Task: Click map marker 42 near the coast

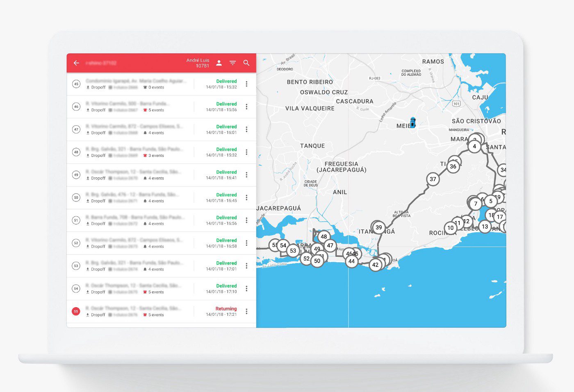Action: (x=375, y=265)
